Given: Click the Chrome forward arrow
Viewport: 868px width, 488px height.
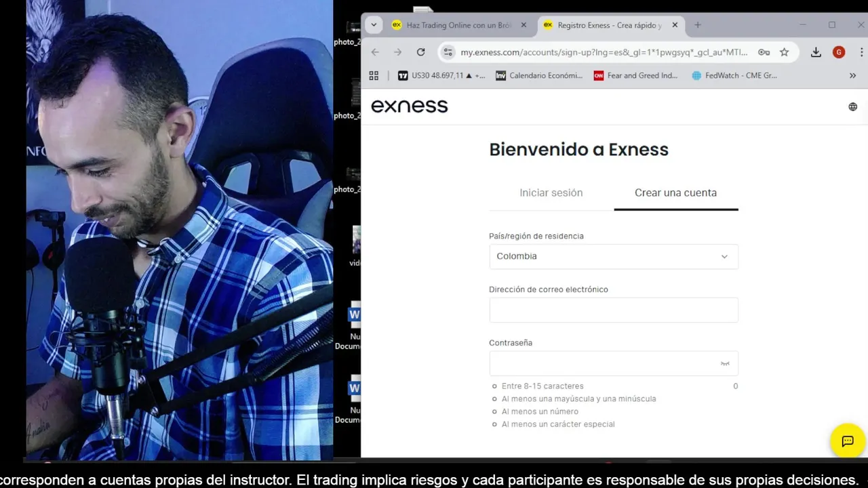Looking at the screenshot, I should [x=398, y=52].
